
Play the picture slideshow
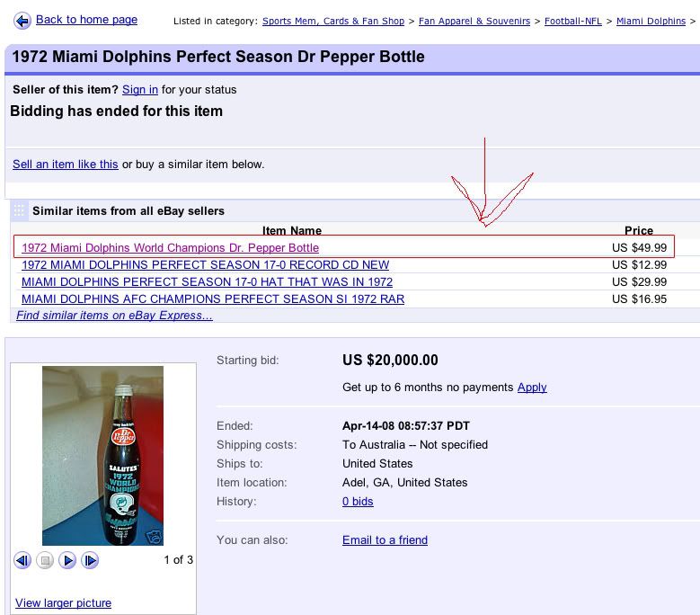tap(67, 560)
